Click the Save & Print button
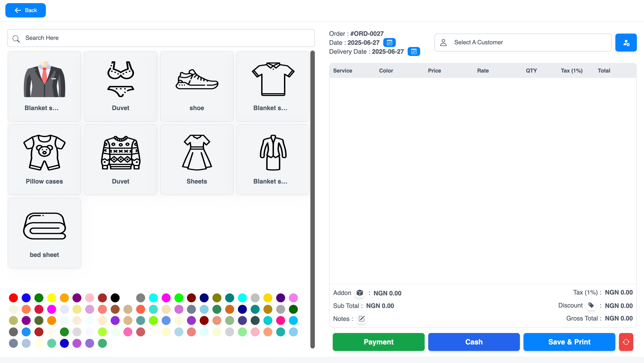The width and height of the screenshot is (644, 363). coord(569,342)
